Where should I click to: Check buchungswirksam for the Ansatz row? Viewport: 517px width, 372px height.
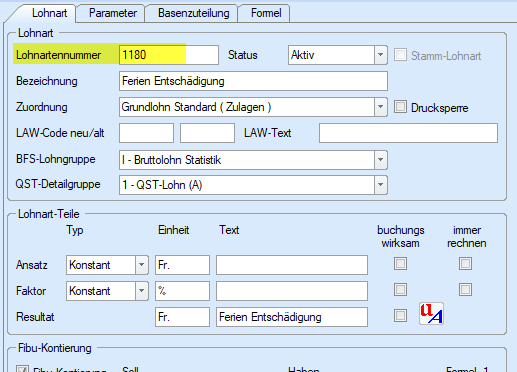(400, 264)
